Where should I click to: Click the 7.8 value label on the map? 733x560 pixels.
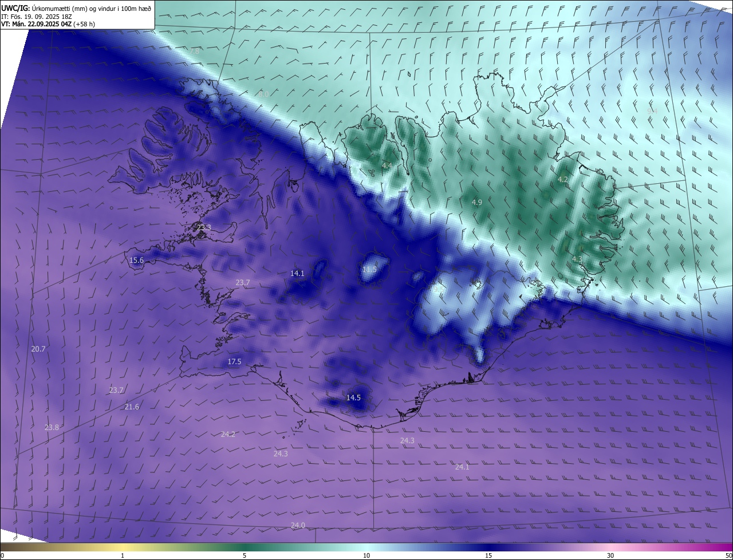tap(195, 51)
